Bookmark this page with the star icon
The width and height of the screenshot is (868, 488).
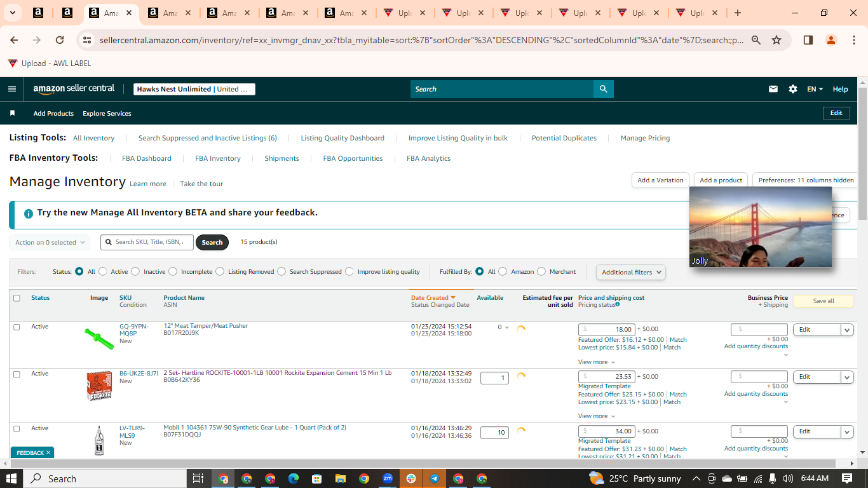776,40
